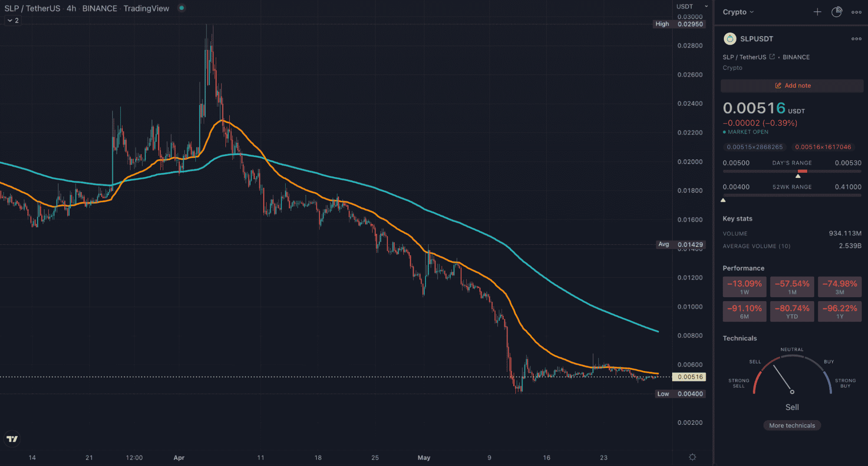
Task: Open watchlist more options menu
Action: point(856,12)
